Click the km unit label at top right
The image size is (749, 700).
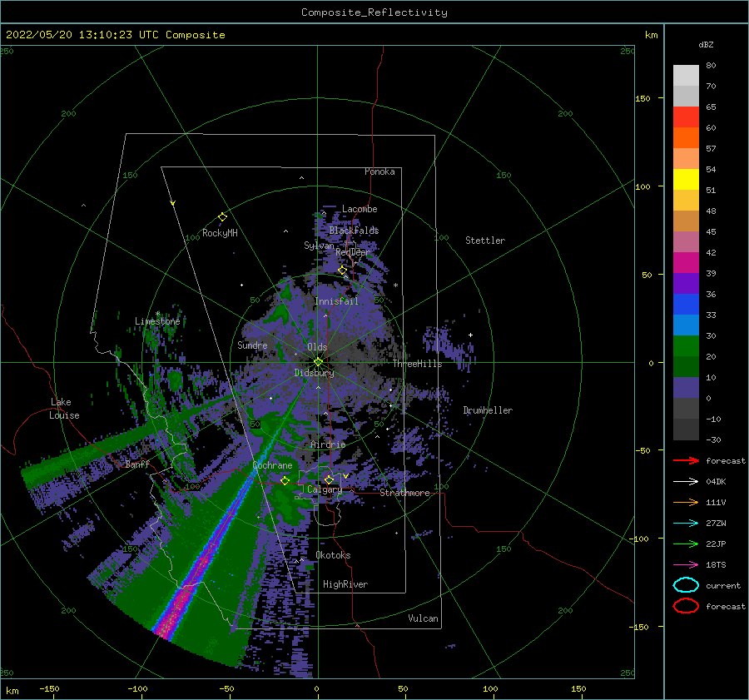[x=651, y=35]
